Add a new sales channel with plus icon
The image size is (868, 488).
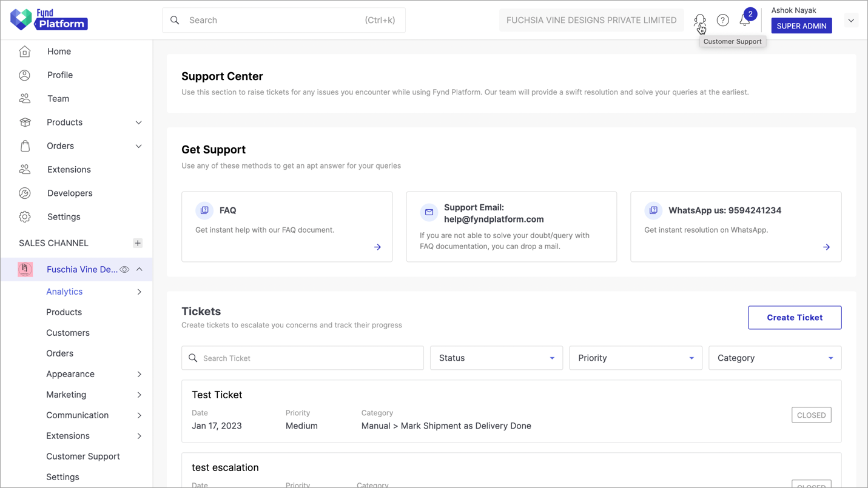[138, 243]
